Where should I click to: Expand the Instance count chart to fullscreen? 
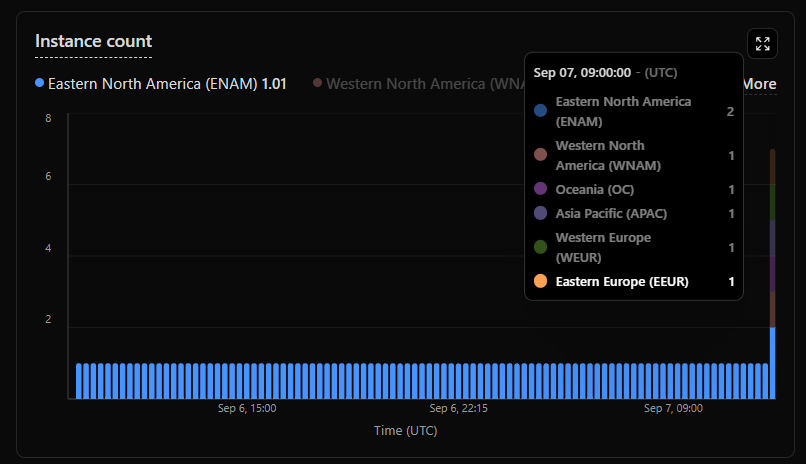point(762,44)
